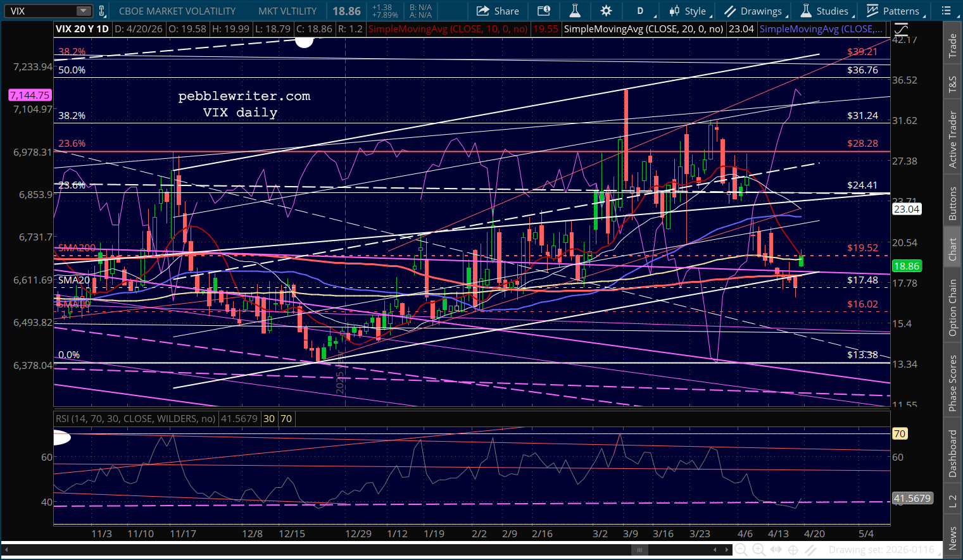The height and width of the screenshot is (560, 963).
Task: Open the alerts book icon
Action: coord(543,11)
